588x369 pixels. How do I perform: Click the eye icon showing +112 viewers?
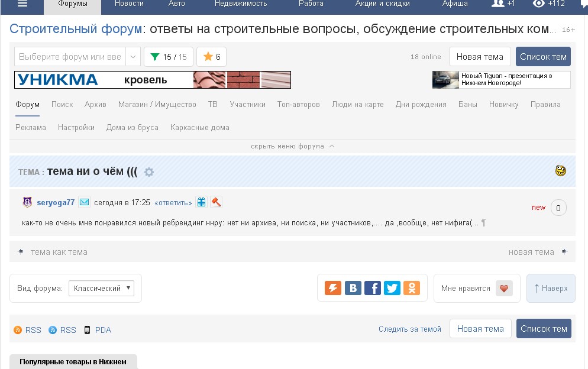tap(547, 5)
